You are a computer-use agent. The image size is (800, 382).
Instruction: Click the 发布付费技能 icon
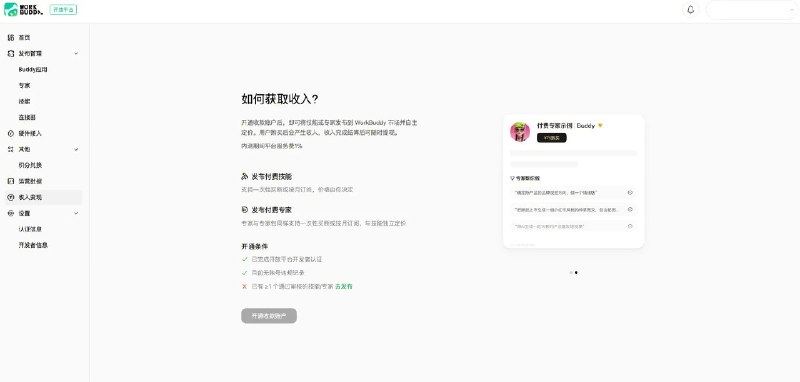[244, 176]
